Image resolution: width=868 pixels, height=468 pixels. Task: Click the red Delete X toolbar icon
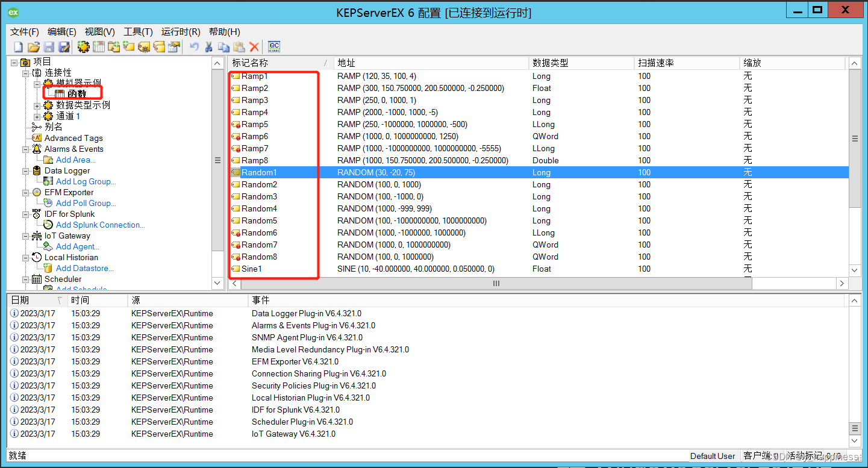[254, 47]
